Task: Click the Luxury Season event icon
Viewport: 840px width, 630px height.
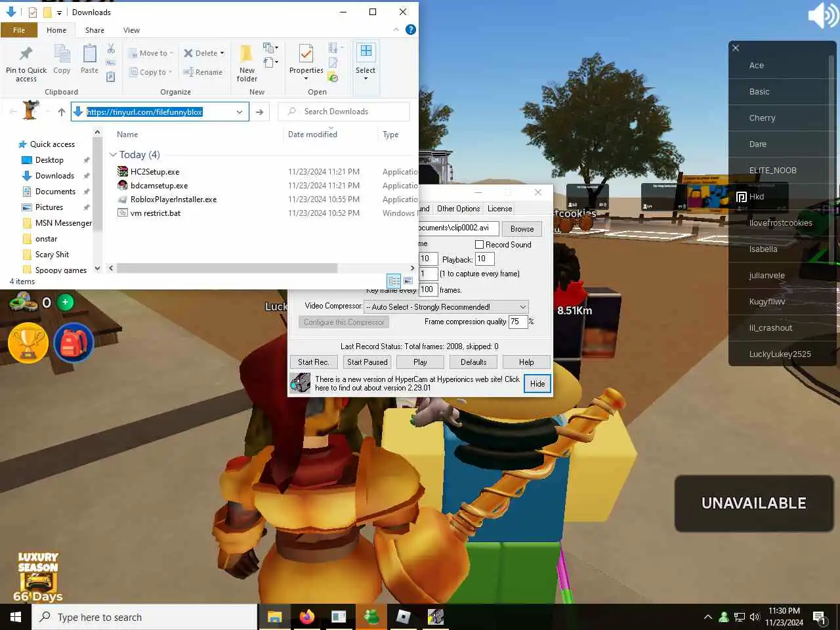Action: [38, 577]
